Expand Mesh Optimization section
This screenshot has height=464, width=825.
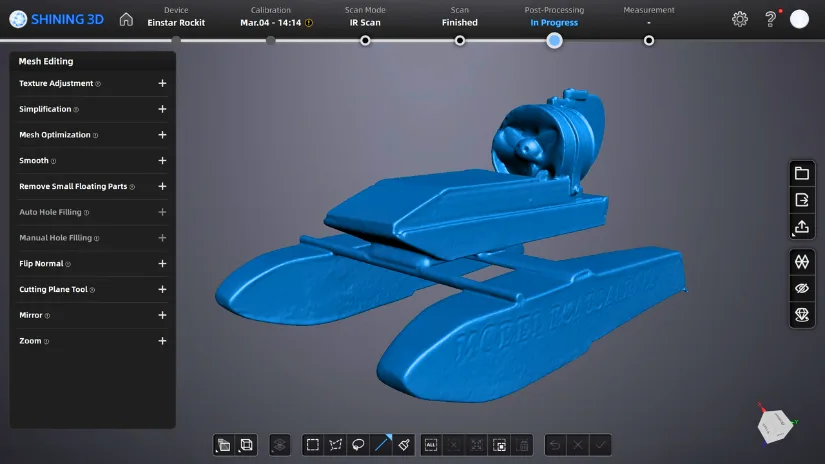pos(162,135)
